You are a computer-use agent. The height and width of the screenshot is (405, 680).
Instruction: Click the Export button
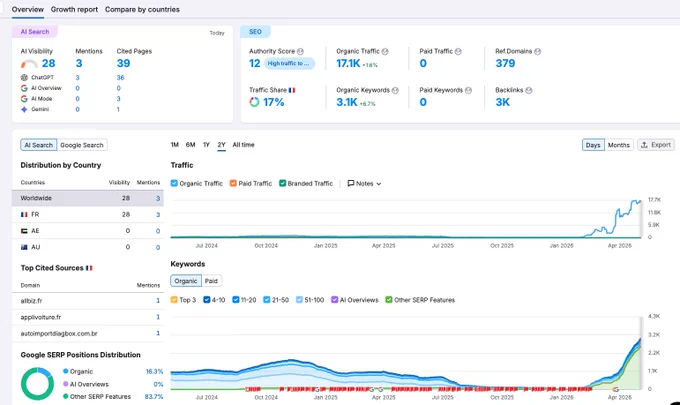pyautogui.click(x=656, y=145)
